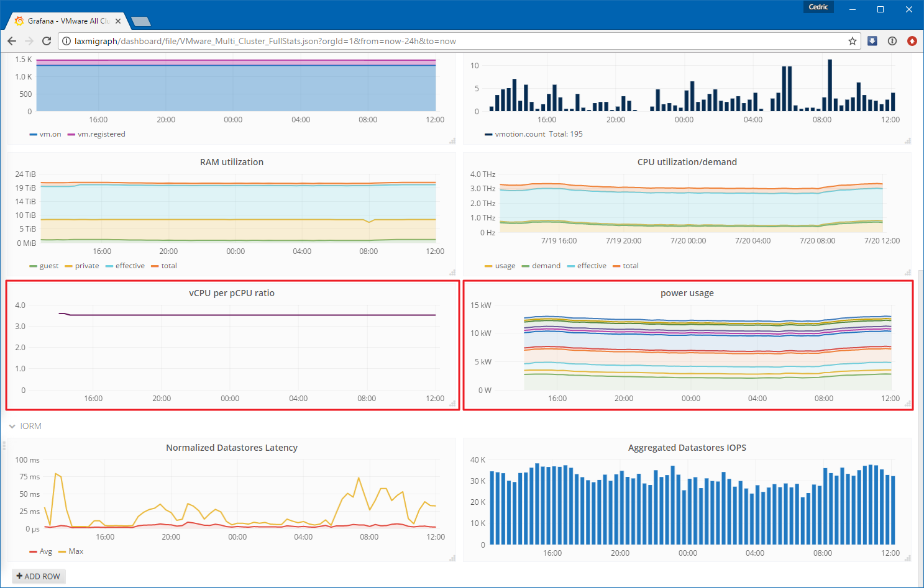Reload the Grafana page
Screen dimensions: 924x588
coord(47,41)
